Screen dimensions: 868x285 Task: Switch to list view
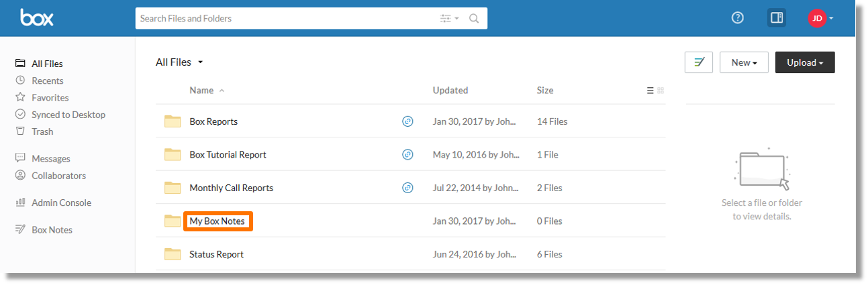[650, 91]
